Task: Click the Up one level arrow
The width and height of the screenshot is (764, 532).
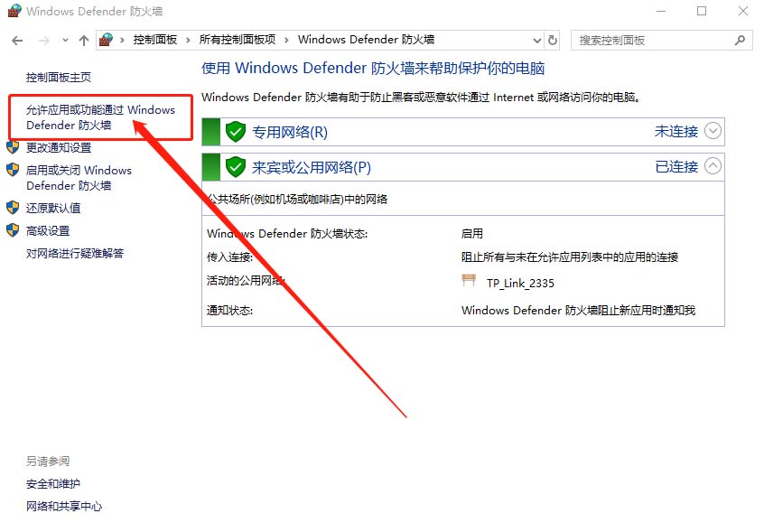Action: tap(84, 41)
